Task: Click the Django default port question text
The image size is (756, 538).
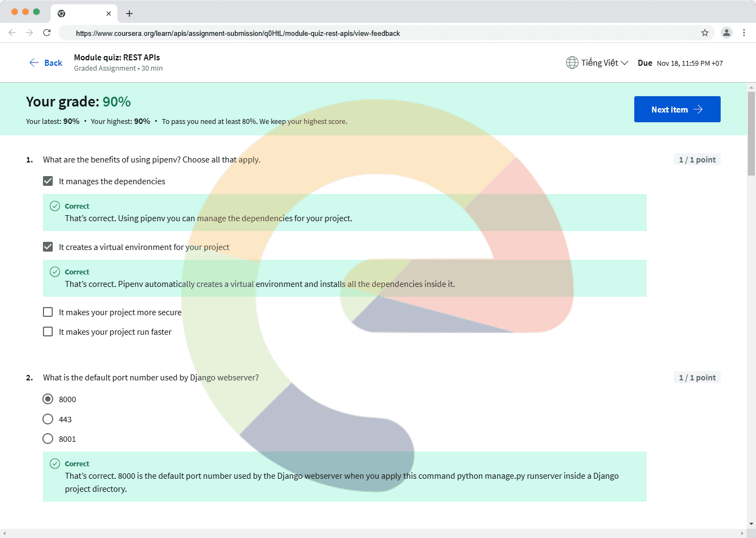Action: (151, 378)
